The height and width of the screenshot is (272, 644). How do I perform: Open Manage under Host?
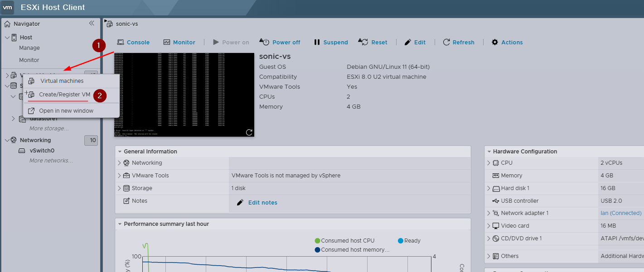[29, 48]
